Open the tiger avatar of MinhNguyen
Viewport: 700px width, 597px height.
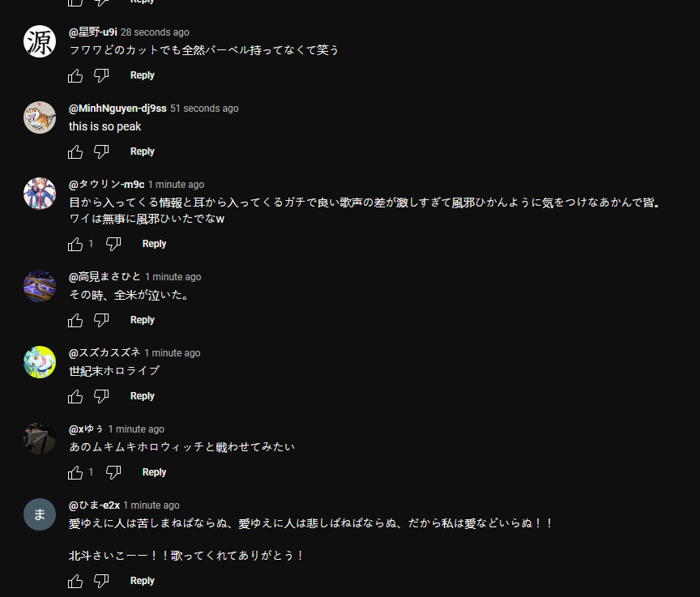(40, 117)
